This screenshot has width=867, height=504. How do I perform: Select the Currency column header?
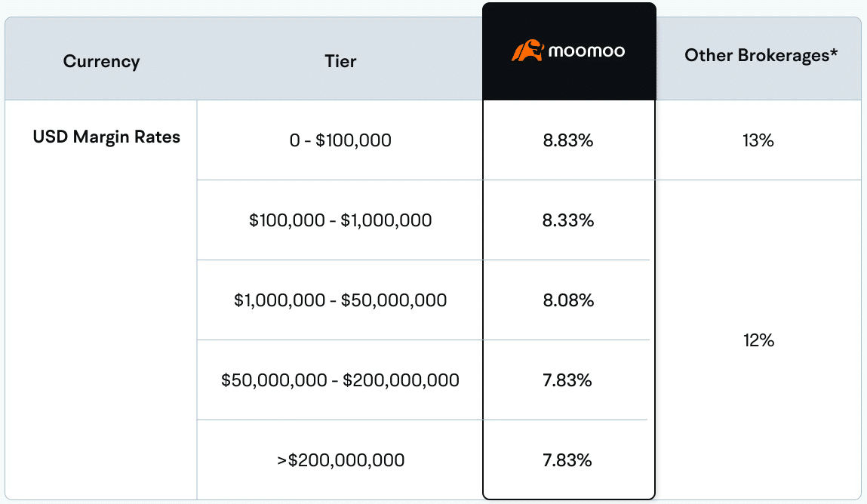(x=101, y=61)
